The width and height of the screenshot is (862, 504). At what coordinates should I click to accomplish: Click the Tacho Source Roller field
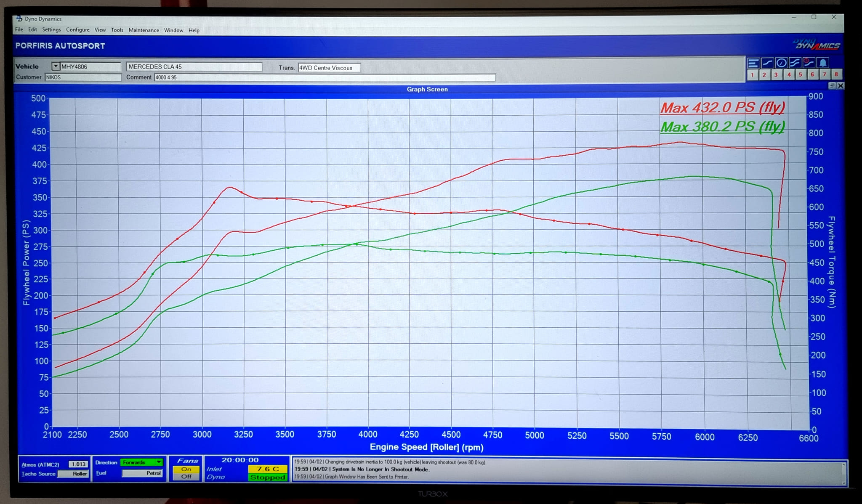click(73, 474)
